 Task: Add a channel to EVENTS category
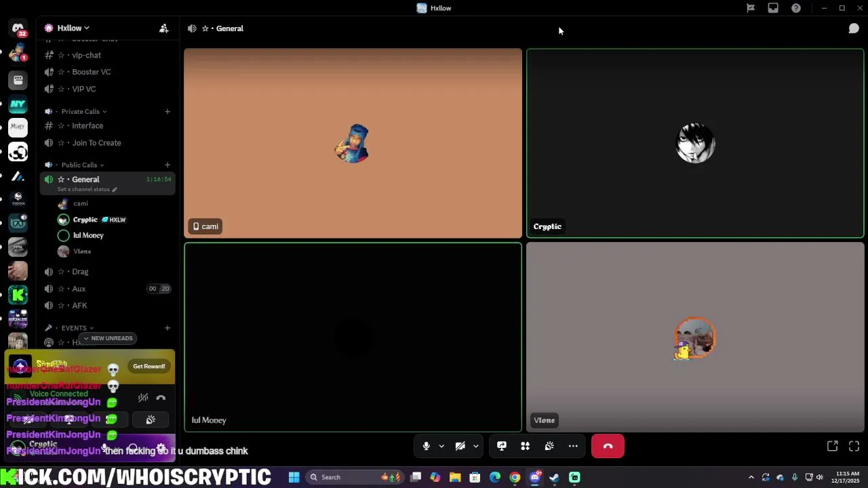167,328
